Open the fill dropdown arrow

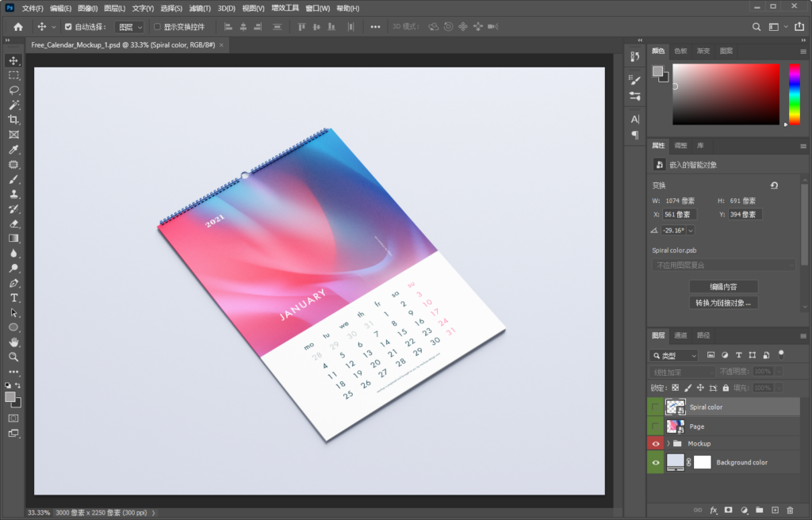tap(779, 388)
